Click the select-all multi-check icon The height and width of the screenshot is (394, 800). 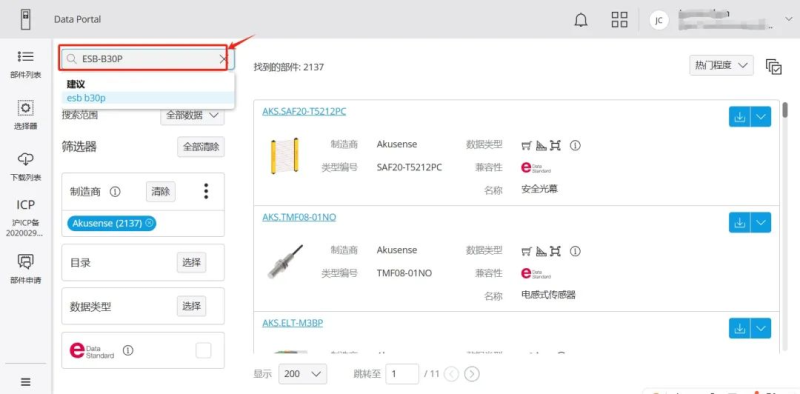[x=773, y=67]
